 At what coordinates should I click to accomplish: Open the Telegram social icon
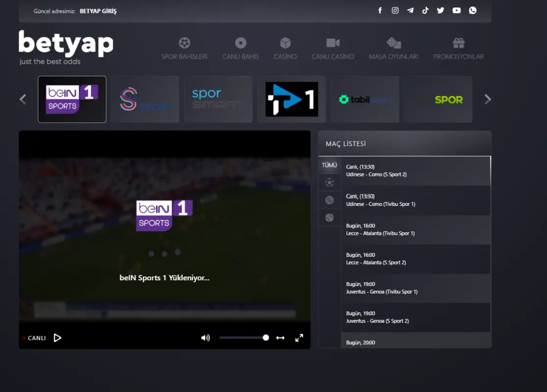[410, 10]
